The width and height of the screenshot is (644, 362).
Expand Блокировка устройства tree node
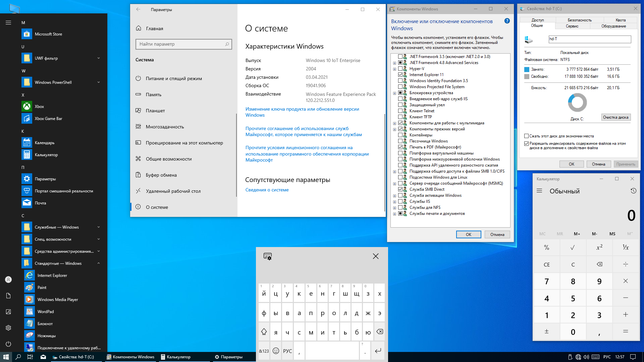click(x=394, y=93)
